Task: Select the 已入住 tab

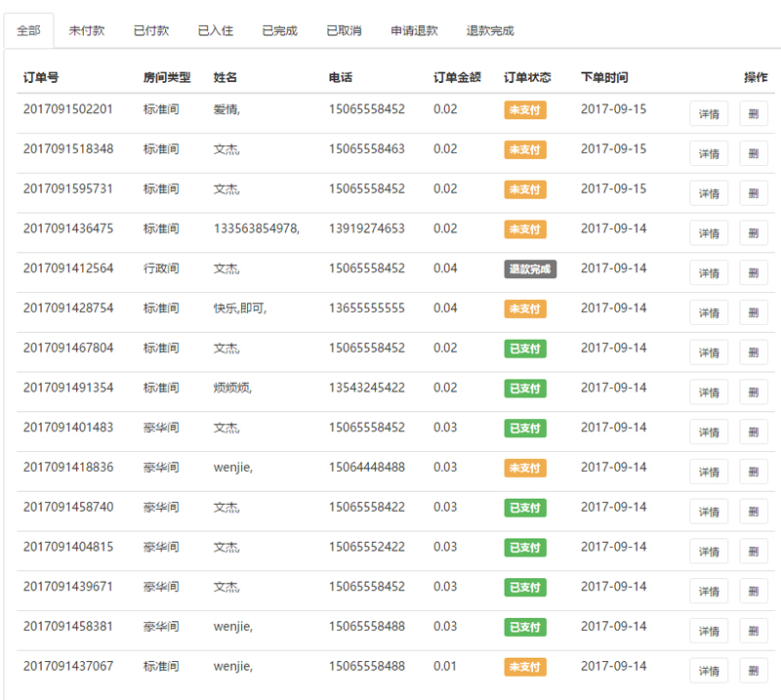Action: coord(216,30)
